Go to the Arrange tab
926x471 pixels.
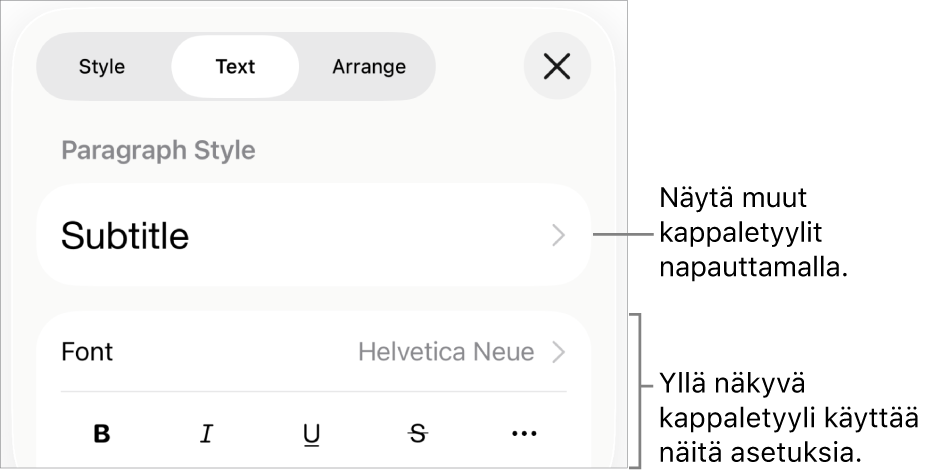click(369, 67)
